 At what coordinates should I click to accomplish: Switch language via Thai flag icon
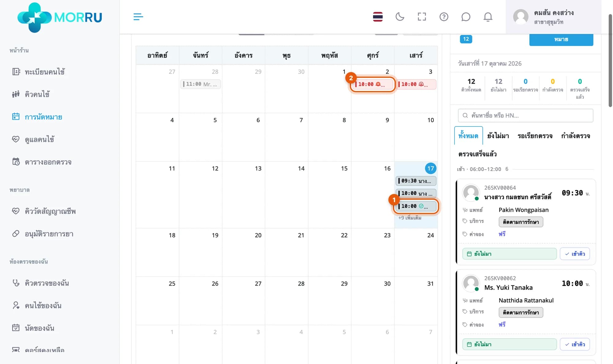pyautogui.click(x=378, y=17)
